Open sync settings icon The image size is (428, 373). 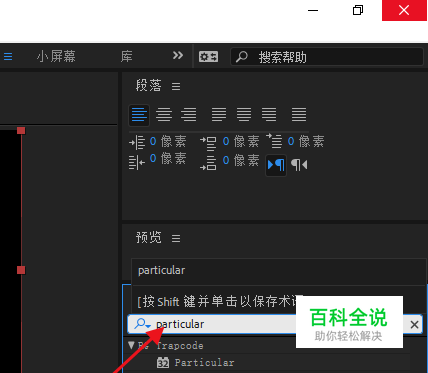tap(208, 57)
